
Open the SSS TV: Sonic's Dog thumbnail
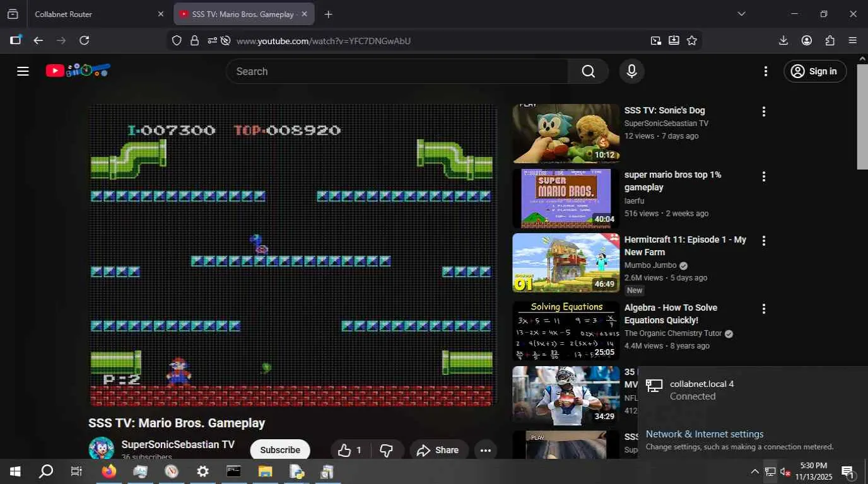coord(566,134)
